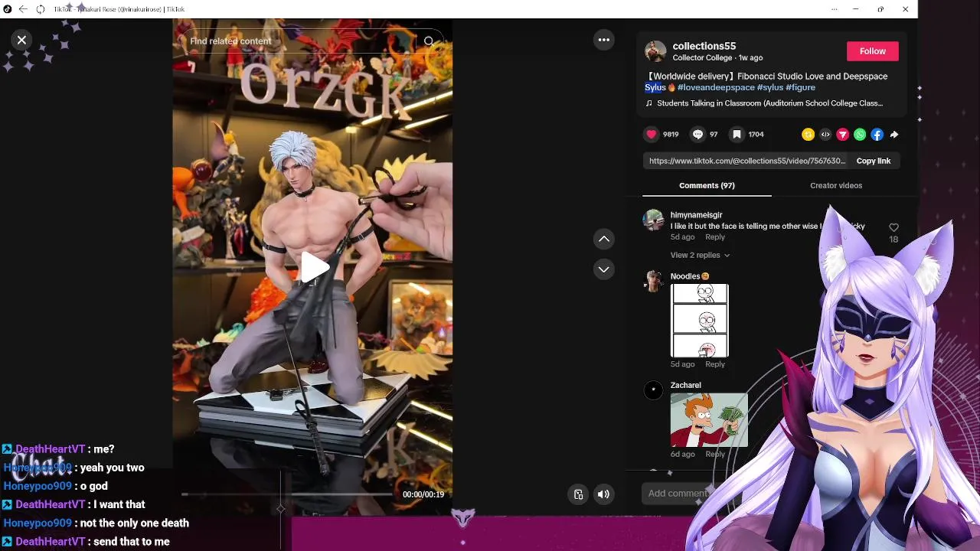This screenshot has width=980, height=551.
Task: Repost the video with yellow repost icon
Action: pos(808,135)
